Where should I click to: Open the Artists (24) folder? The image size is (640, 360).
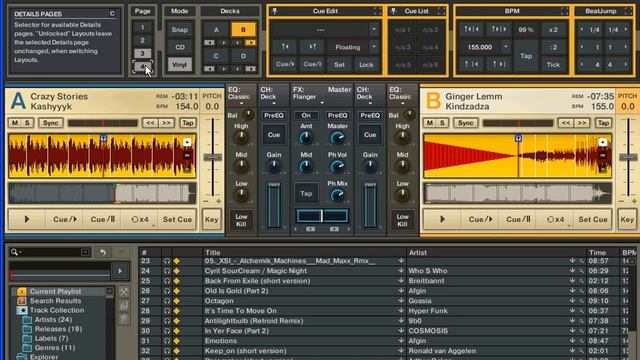[x=53, y=320]
